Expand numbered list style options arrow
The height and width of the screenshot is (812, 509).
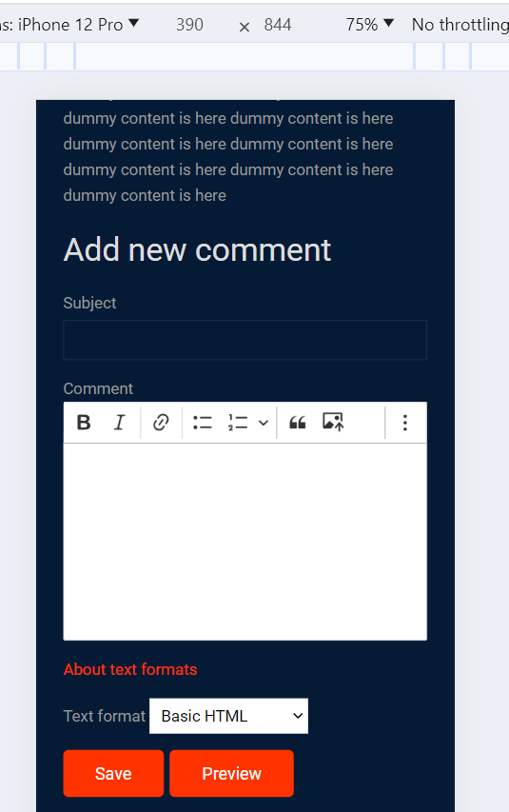click(263, 423)
